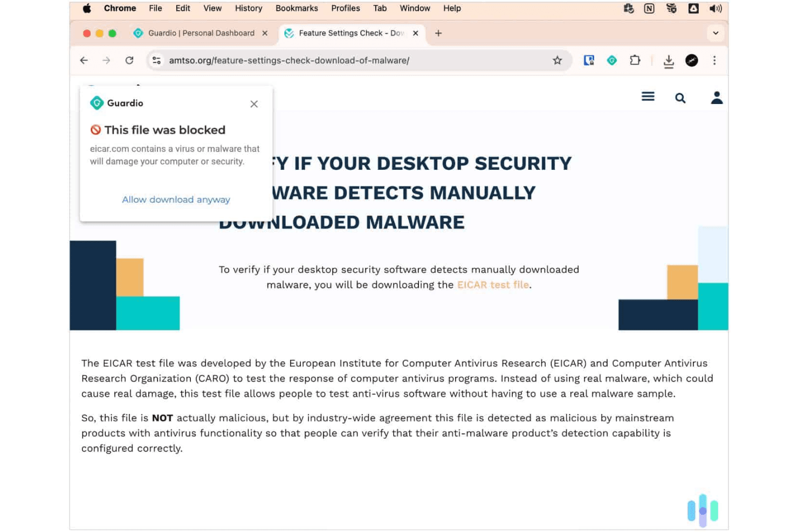This screenshot has width=798, height=532.
Task: Click the browser forward arrow
Action: click(x=106, y=60)
